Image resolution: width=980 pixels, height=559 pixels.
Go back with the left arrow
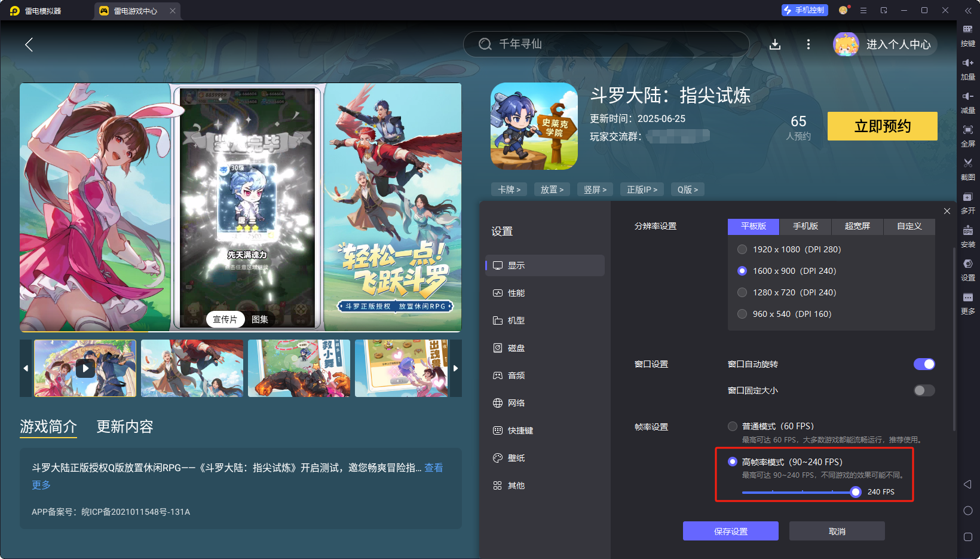29,44
